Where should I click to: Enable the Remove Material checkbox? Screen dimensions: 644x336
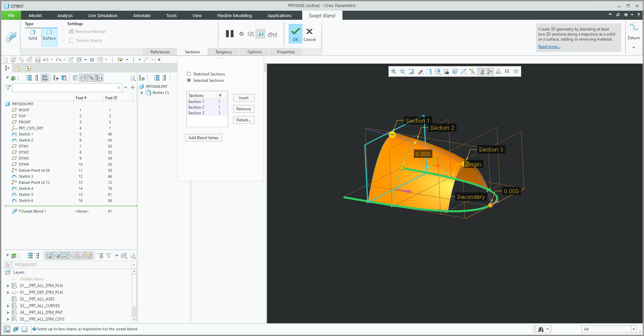tap(71, 31)
